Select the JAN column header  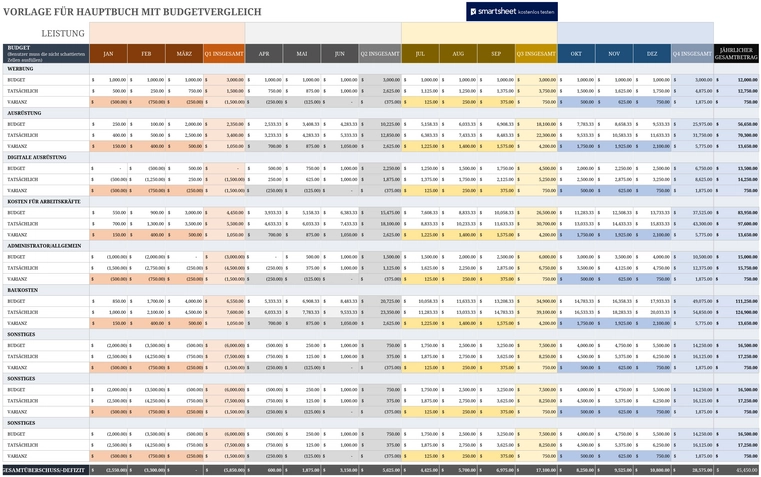pyautogui.click(x=108, y=54)
